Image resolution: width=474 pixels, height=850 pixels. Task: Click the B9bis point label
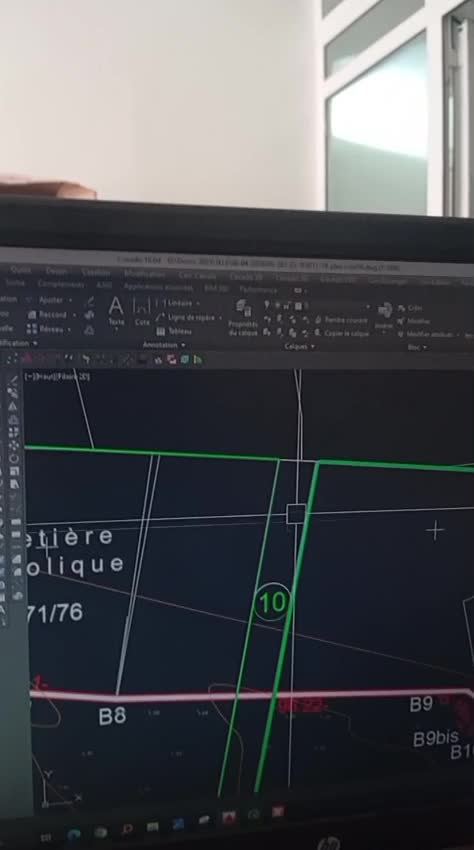click(x=435, y=738)
